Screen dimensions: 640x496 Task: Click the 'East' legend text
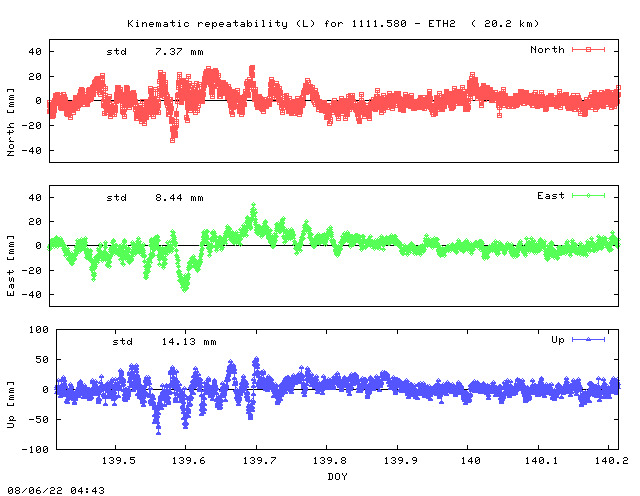click(x=551, y=196)
